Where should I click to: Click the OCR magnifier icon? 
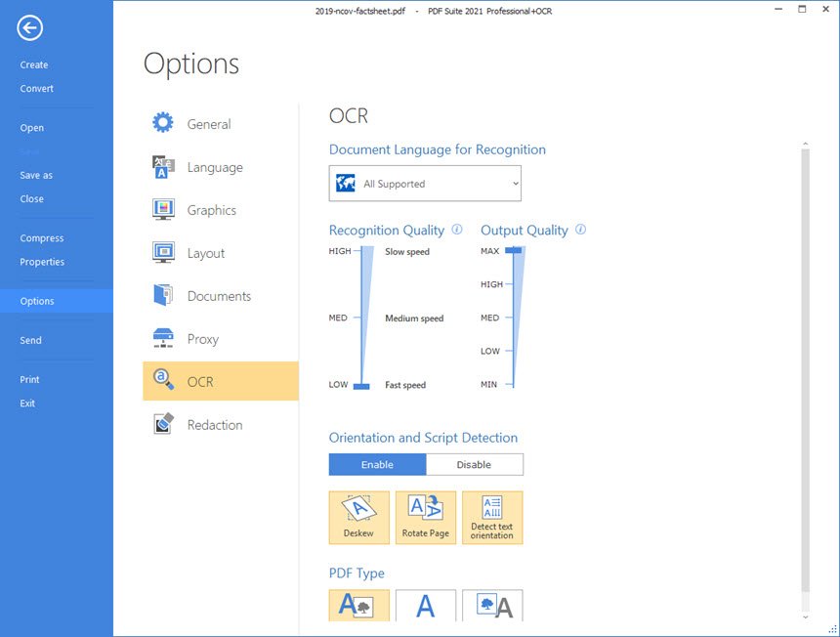tap(163, 380)
